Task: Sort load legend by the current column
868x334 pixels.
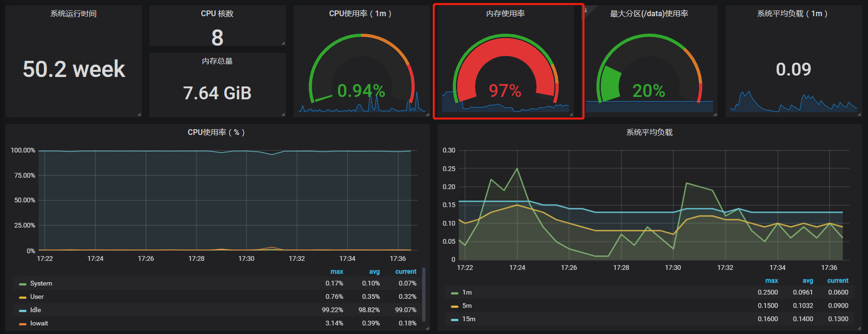Action: 838,280
